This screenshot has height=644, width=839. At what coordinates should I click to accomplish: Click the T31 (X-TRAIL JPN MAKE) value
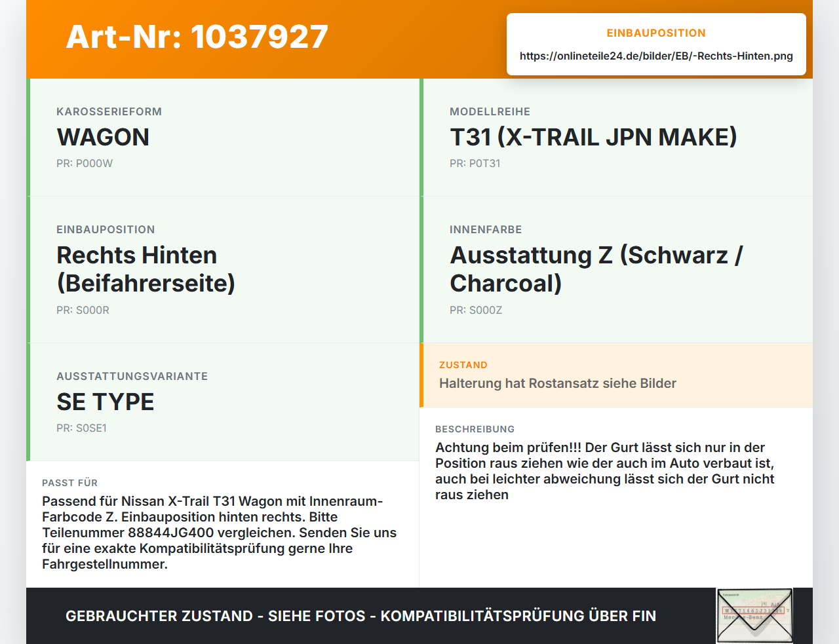click(x=593, y=137)
